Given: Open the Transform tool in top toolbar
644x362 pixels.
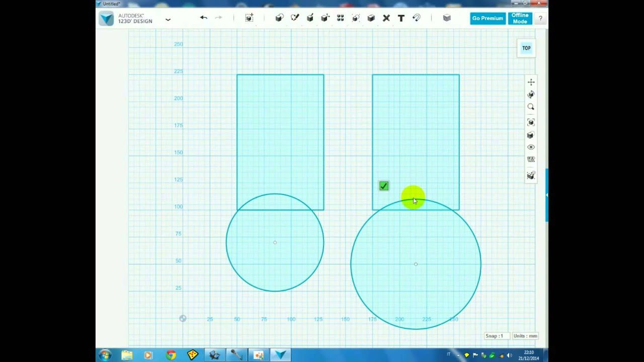Looking at the screenshot, I should click(249, 18).
